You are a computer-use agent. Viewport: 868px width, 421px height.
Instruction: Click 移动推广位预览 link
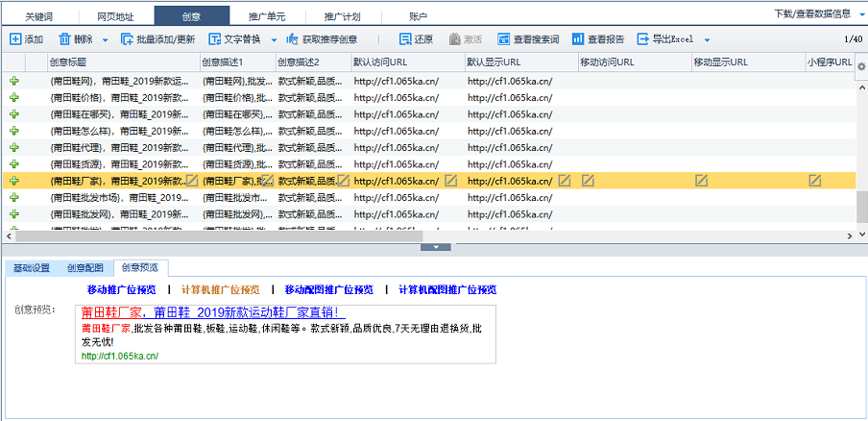[121, 289]
